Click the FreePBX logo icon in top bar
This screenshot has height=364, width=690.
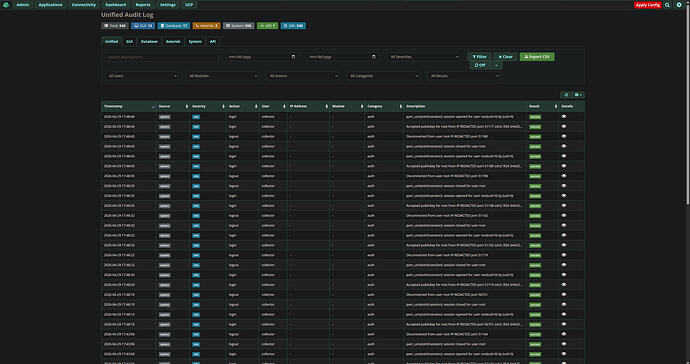point(6,5)
